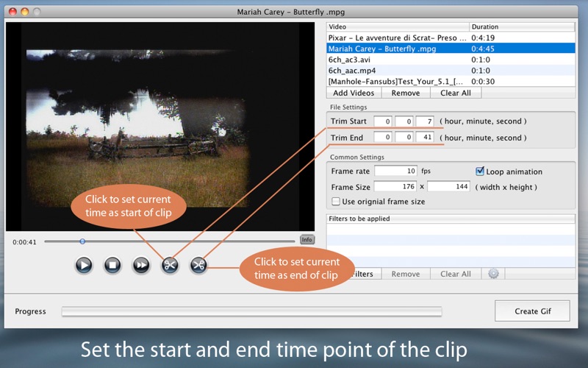Viewport: 588px width, 368px height.
Task: Sort list by Duration column header
Action: tap(522, 26)
